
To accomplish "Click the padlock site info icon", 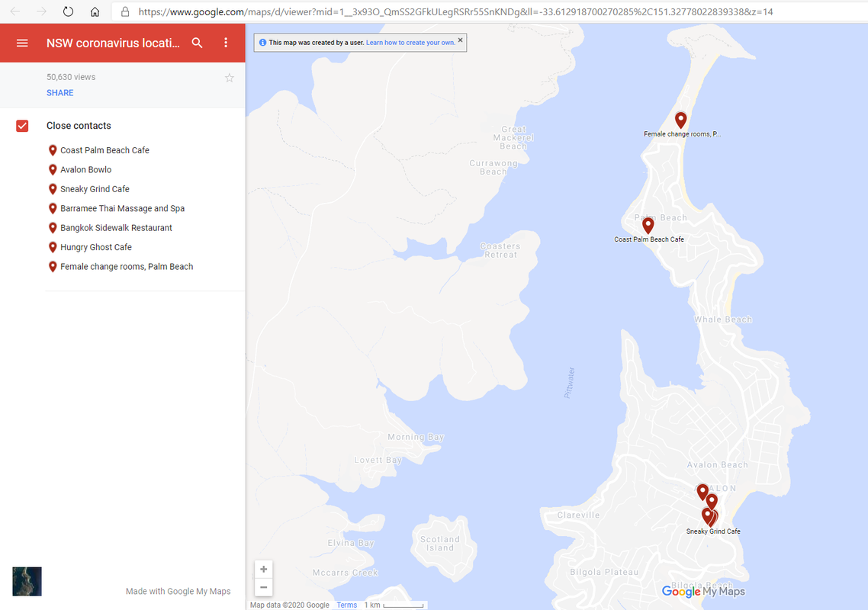I will click(x=125, y=11).
